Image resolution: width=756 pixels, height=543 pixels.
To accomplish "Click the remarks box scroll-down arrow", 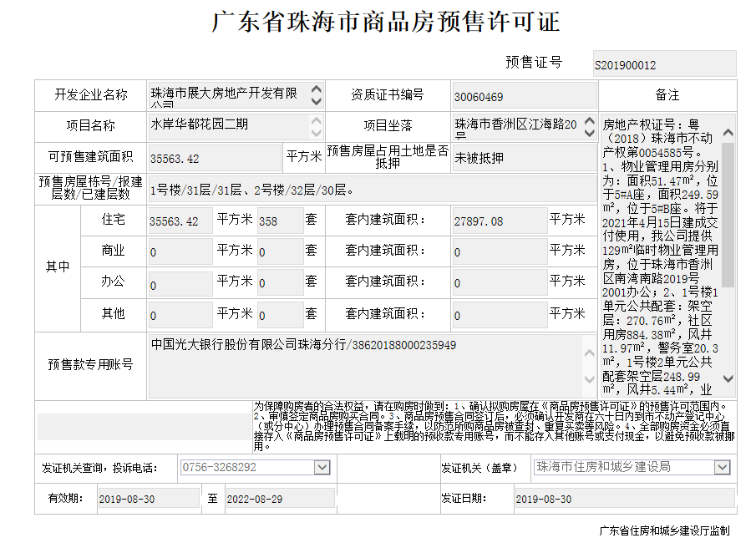I will tap(728, 378).
